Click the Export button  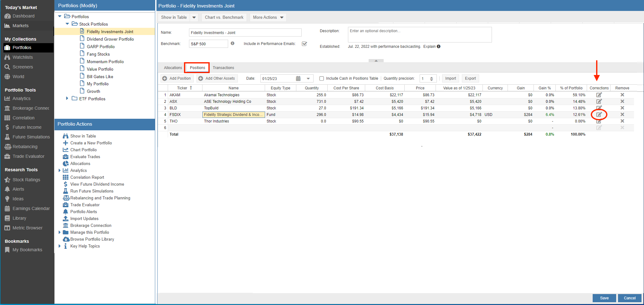click(470, 78)
